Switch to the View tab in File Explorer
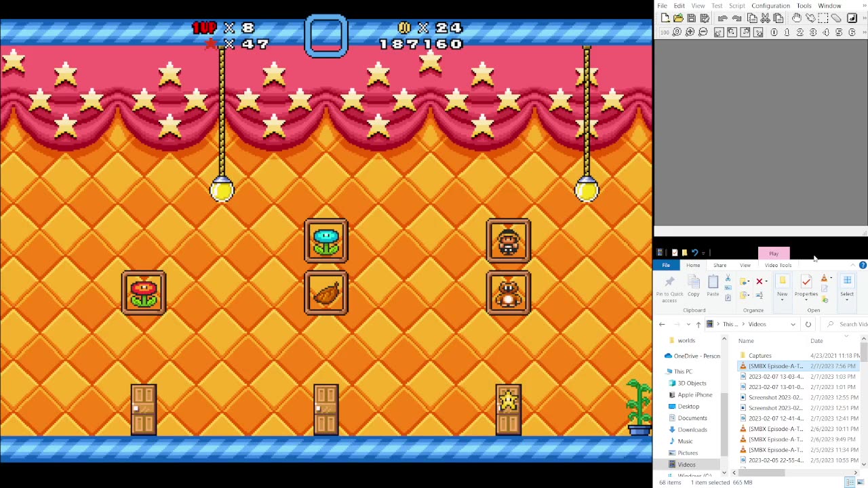868x488 pixels. point(745,265)
